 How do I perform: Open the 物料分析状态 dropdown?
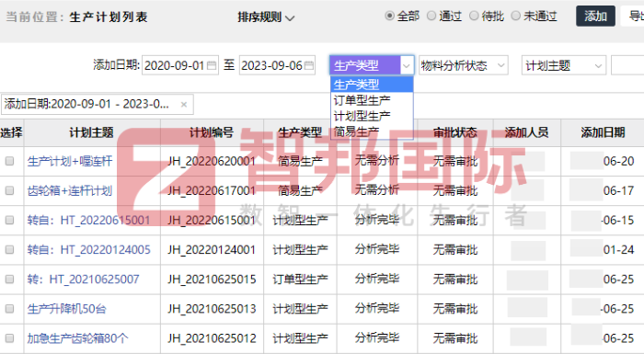464,65
